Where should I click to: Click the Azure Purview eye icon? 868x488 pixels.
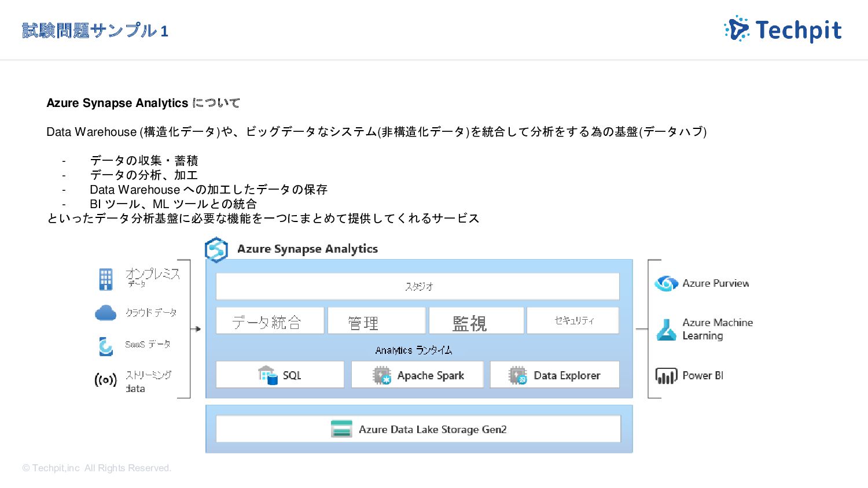[x=666, y=283]
